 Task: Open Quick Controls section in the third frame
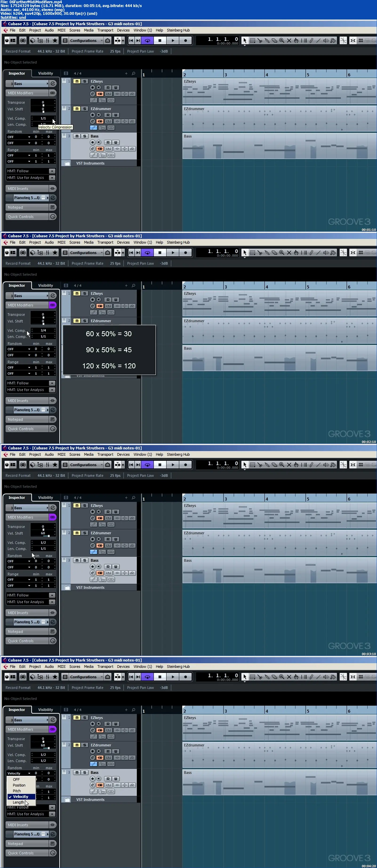click(27, 641)
